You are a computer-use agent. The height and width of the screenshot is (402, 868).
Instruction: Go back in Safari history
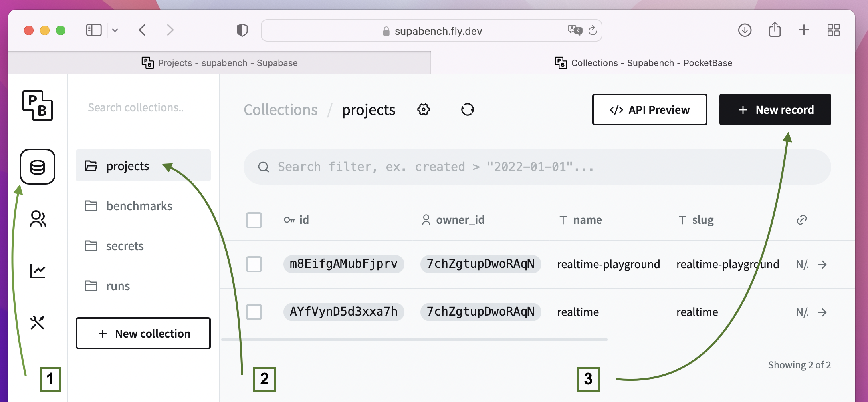point(142,30)
